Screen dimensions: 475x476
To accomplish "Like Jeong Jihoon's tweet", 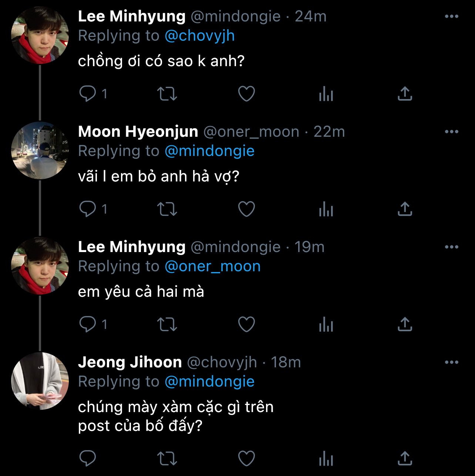I will 246,459.
